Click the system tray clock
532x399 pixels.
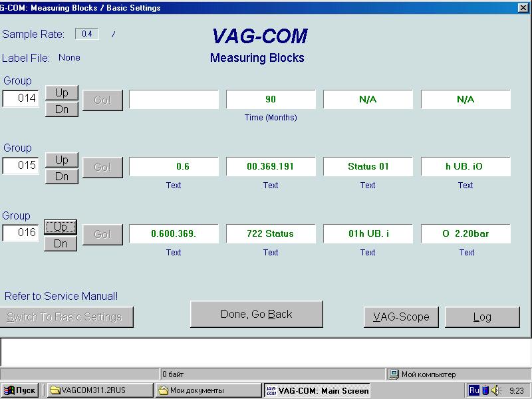pyautogui.click(x=516, y=390)
